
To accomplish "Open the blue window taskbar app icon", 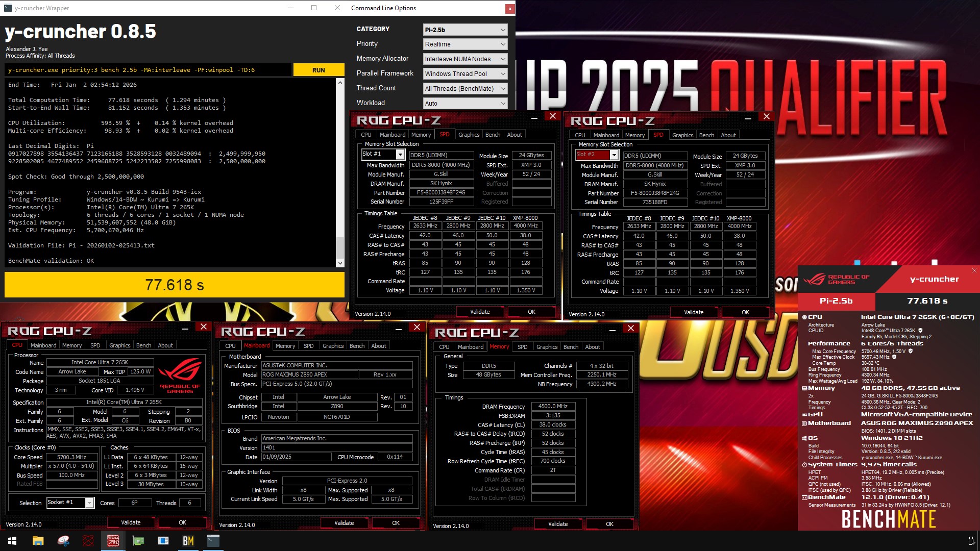I will pos(163,541).
